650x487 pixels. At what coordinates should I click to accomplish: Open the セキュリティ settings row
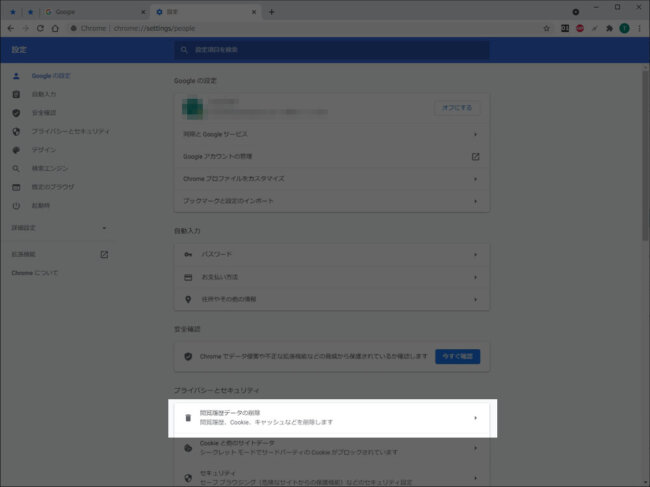pos(332,477)
